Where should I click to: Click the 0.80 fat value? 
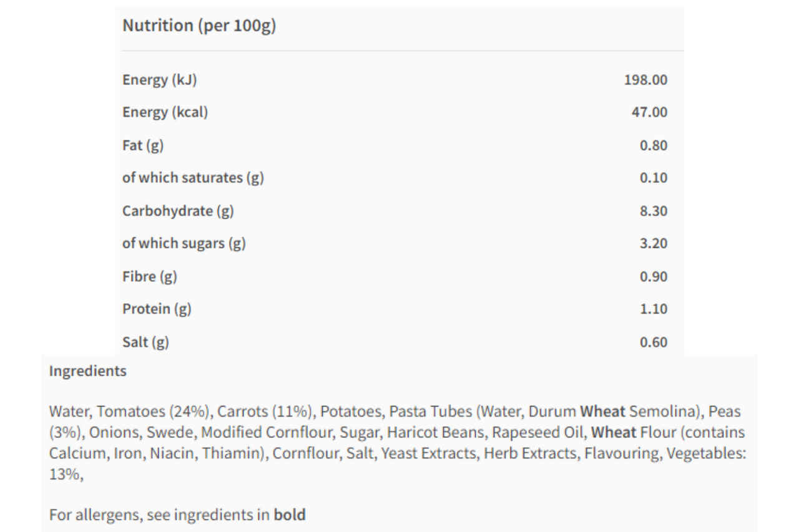pyautogui.click(x=653, y=145)
